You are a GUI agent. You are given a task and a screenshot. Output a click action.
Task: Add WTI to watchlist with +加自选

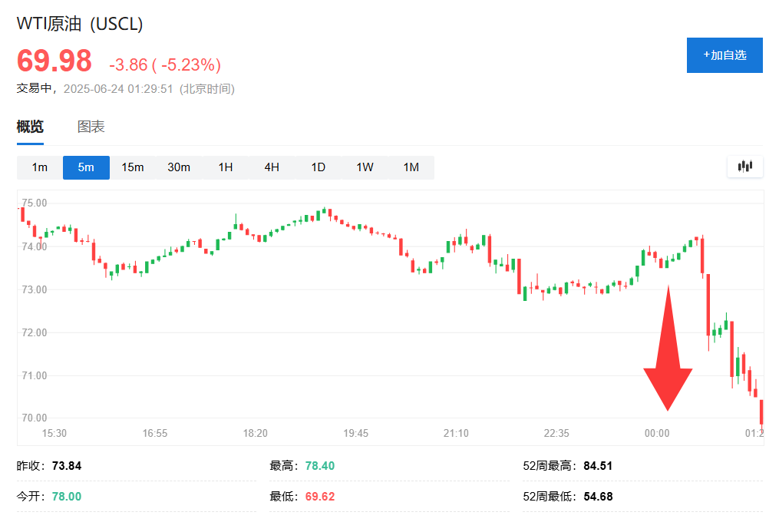[725, 55]
